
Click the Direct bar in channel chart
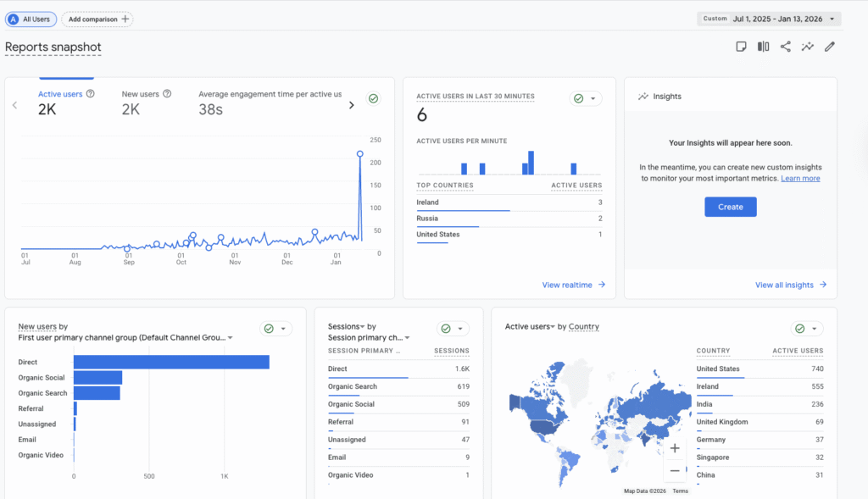coord(171,362)
